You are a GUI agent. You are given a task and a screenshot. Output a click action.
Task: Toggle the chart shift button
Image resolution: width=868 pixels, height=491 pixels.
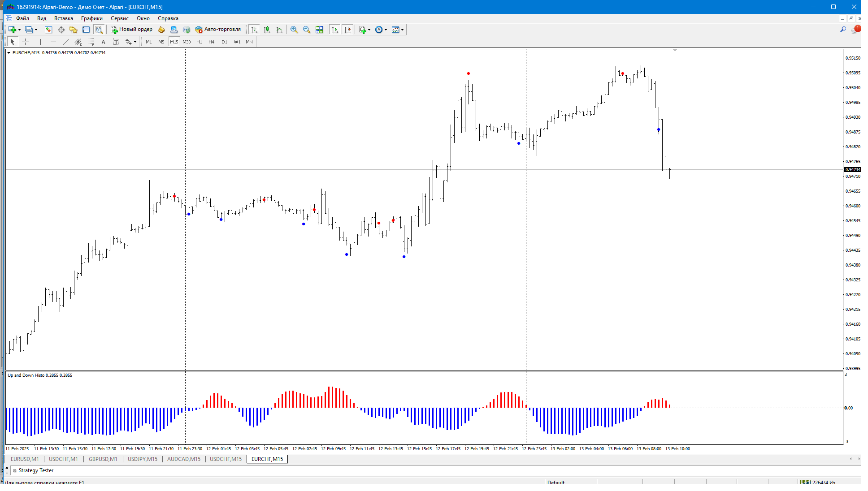click(347, 30)
